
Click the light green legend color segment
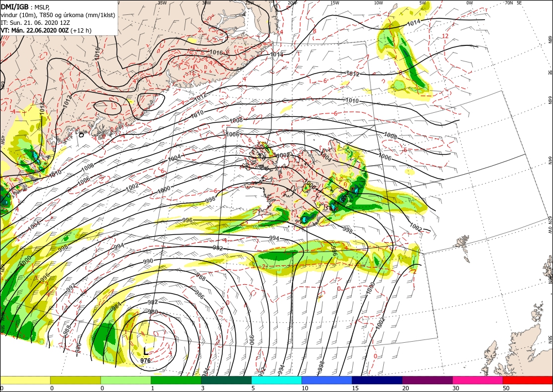pos(126,380)
